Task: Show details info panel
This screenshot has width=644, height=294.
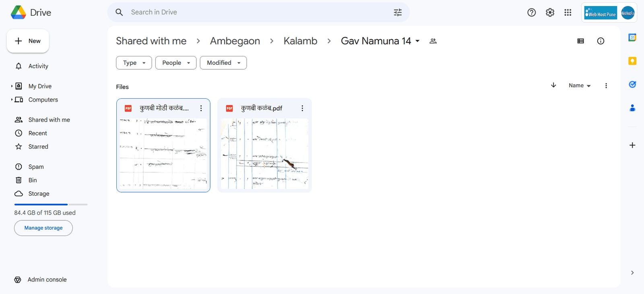Action: click(x=601, y=41)
